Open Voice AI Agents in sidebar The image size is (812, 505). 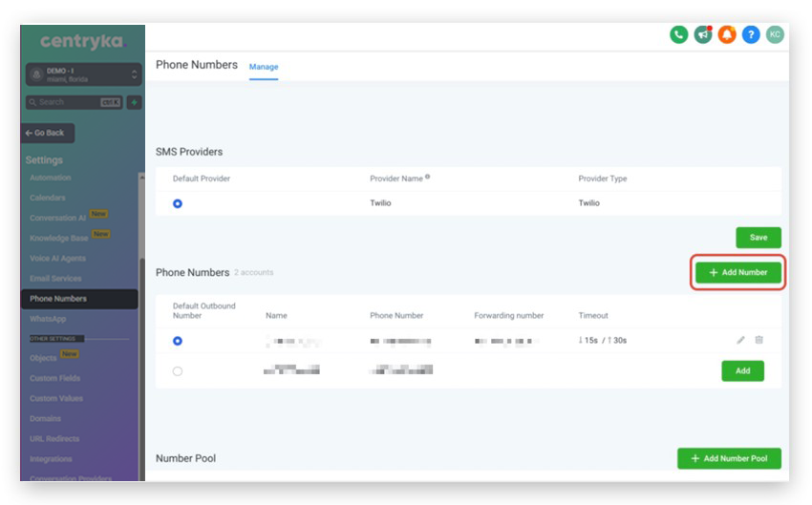(57, 259)
